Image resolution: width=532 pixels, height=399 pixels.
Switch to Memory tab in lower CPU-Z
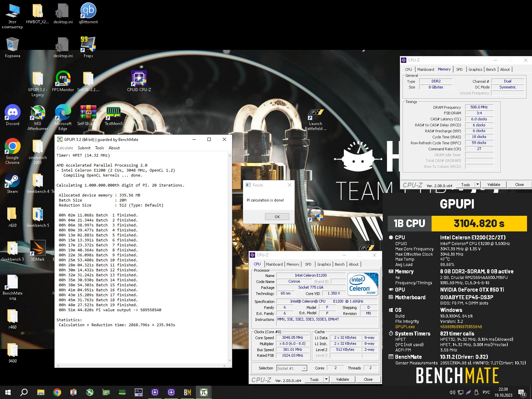(293, 264)
